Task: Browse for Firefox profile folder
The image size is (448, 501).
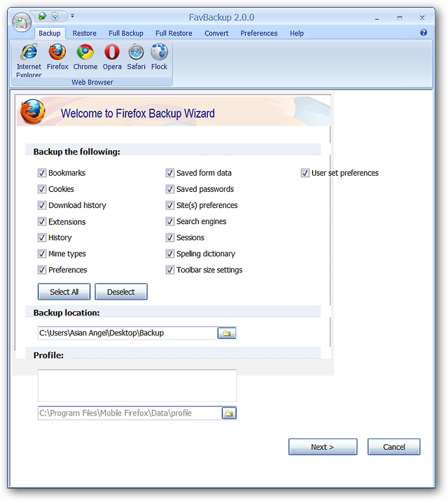Action: click(x=229, y=413)
